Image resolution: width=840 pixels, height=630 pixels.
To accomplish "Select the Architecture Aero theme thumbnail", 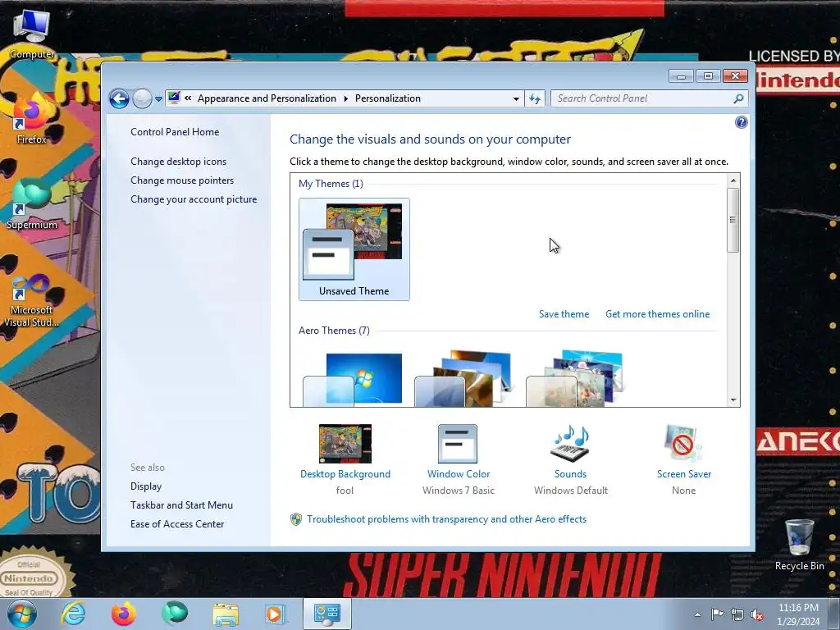I will (x=464, y=379).
